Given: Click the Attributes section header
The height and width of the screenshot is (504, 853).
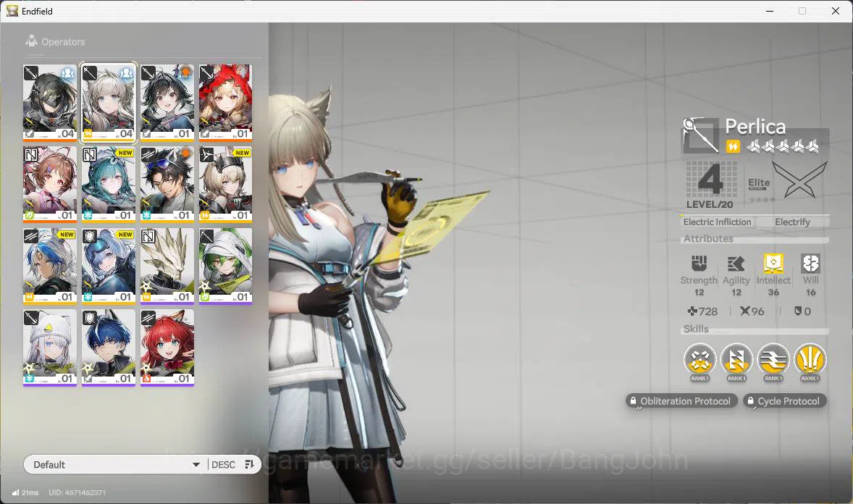Looking at the screenshot, I should 708,238.
